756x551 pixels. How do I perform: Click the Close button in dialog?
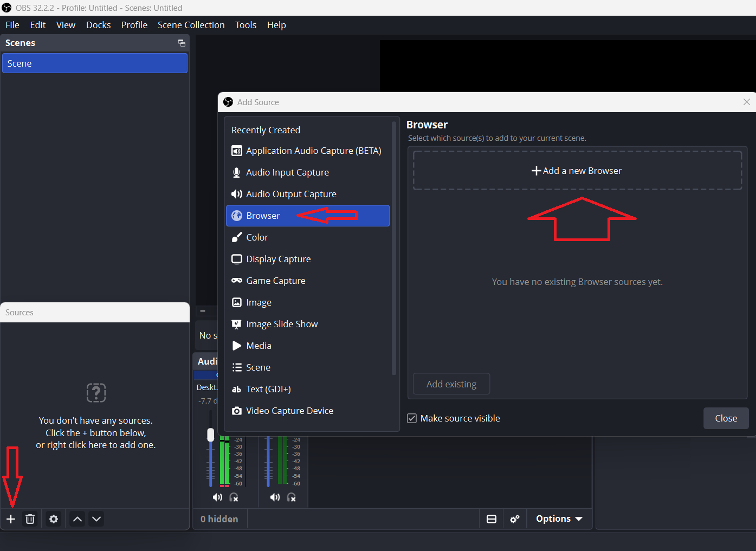726,418
